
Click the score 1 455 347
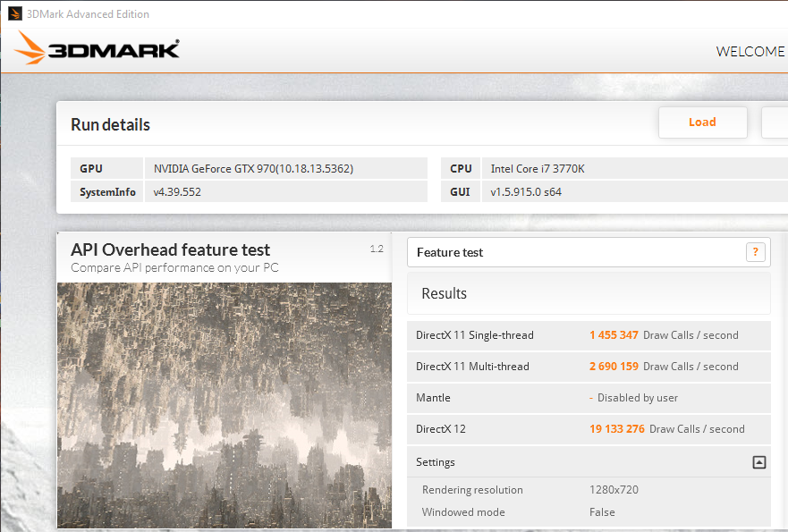[614, 335]
